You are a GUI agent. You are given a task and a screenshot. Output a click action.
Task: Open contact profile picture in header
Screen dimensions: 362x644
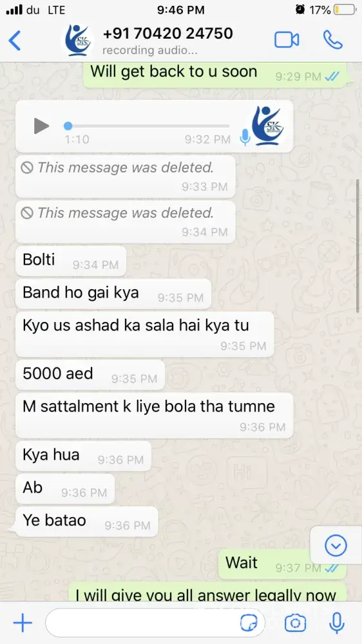click(x=78, y=40)
